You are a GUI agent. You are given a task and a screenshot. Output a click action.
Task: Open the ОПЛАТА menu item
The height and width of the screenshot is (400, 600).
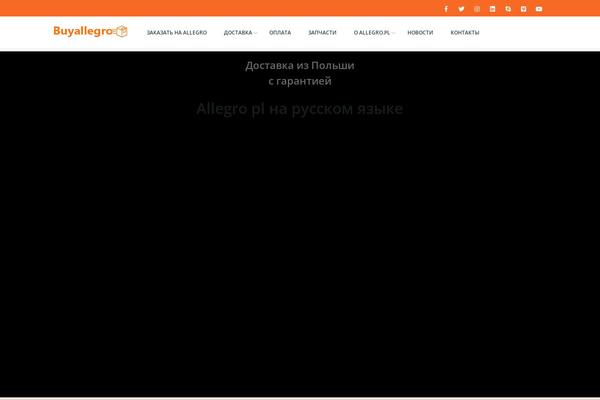point(280,33)
